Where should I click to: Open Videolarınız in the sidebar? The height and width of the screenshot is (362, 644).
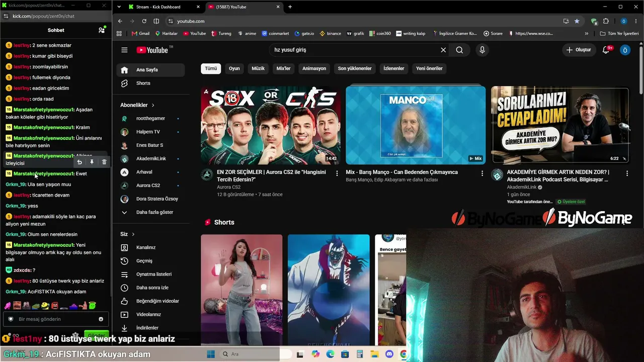(x=150, y=314)
